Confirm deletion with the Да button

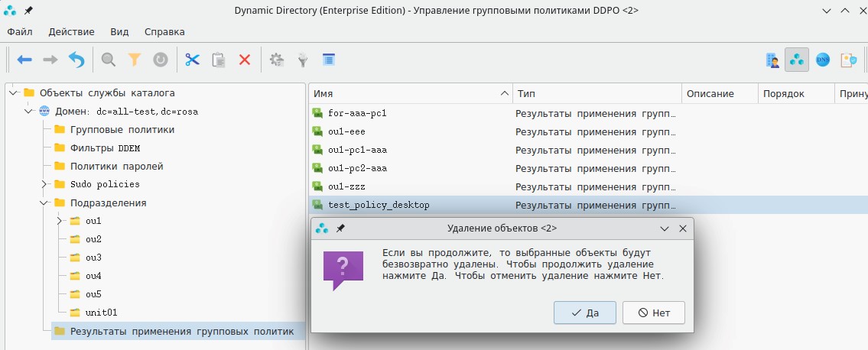click(584, 313)
